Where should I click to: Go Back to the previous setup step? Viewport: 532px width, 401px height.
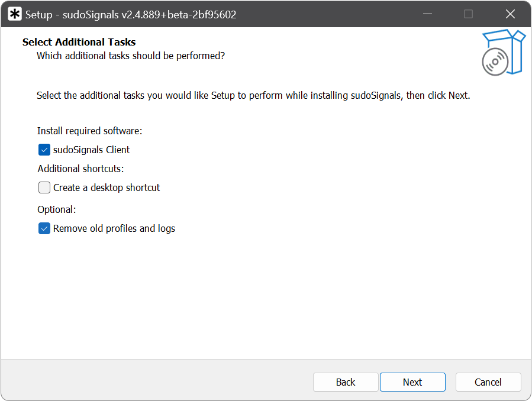[346, 382]
